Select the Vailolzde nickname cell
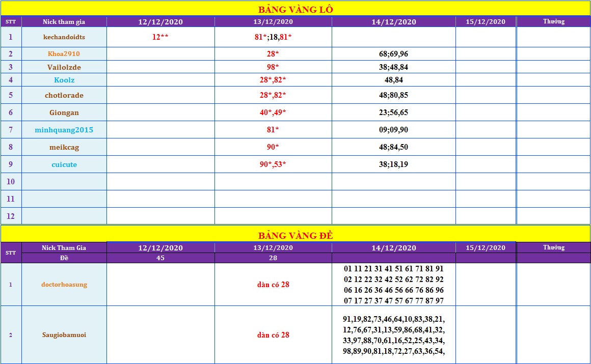591x364 pixels. click(64, 67)
